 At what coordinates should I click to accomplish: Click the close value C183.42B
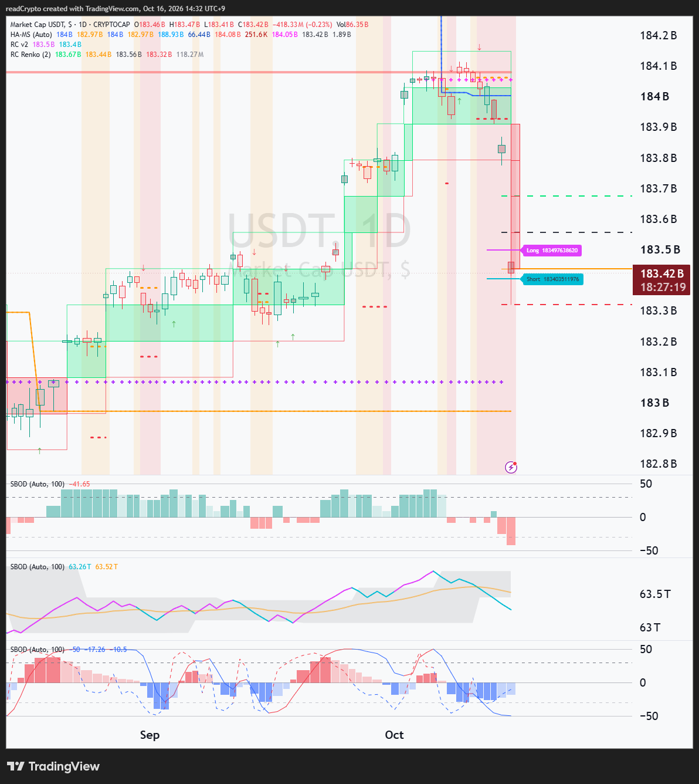click(253, 25)
